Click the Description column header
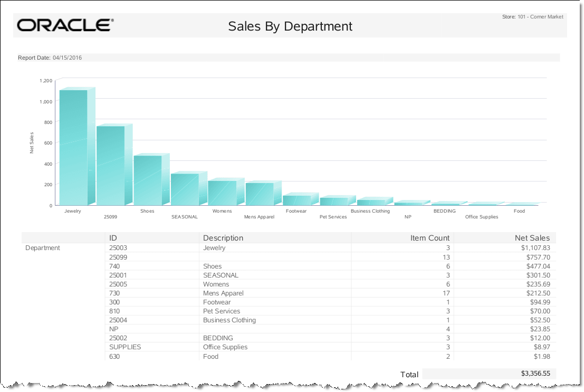This screenshot has width=584, height=392. click(223, 238)
